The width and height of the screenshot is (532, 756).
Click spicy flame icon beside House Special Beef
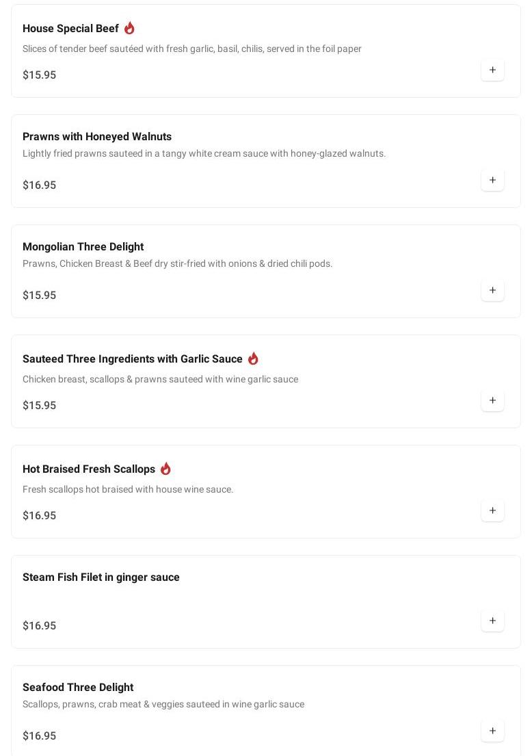129,28
